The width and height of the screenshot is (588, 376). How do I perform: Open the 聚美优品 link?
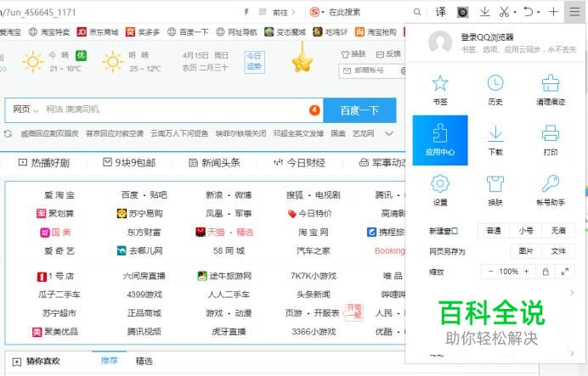tap(55, 331)
